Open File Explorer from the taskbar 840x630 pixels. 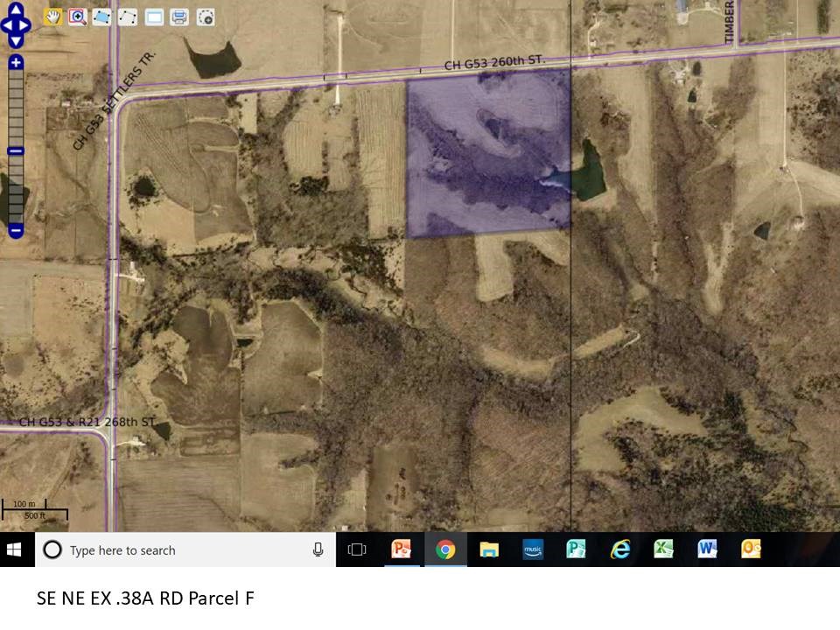point(489,549)
